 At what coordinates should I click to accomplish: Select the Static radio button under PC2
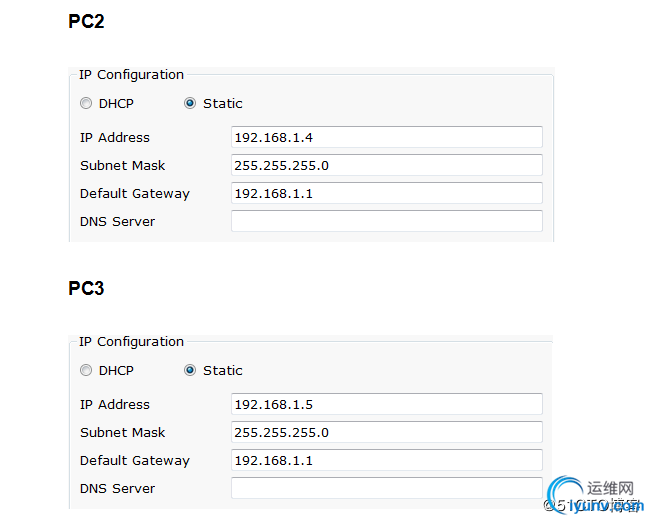pos(190,103)
